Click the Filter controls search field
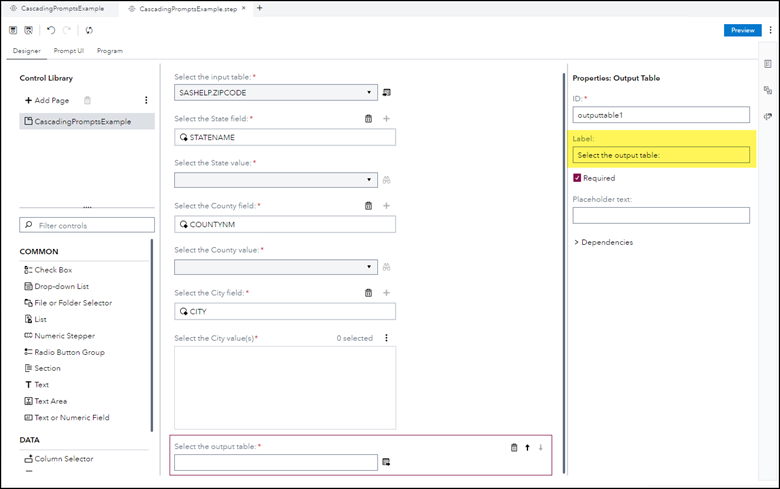 click(87, 225)
